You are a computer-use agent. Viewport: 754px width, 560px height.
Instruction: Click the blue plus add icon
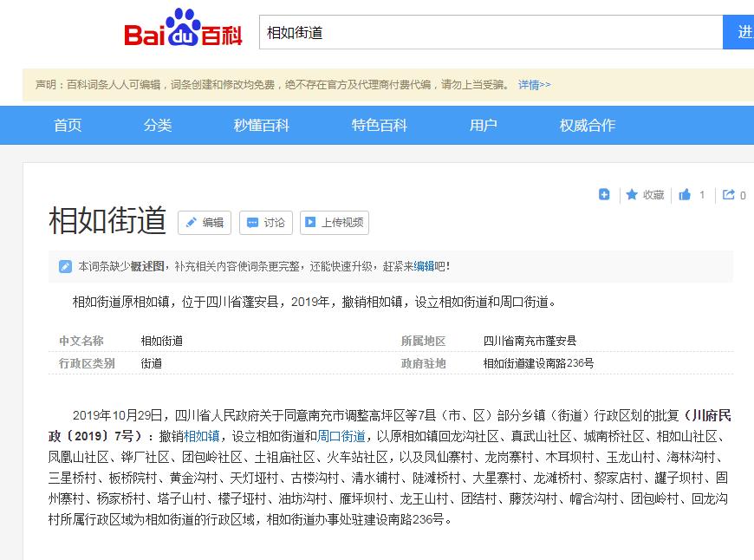[604, 195]
